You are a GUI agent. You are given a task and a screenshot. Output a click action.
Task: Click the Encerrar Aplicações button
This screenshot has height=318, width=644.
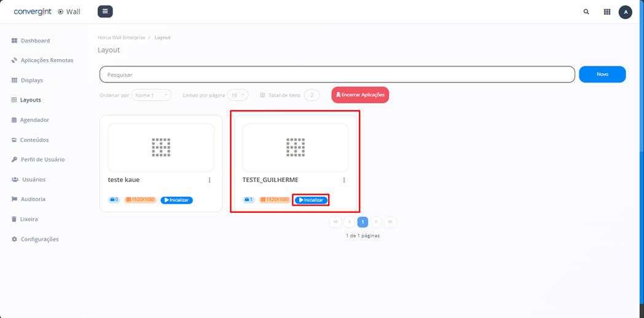tap(360, 95)
